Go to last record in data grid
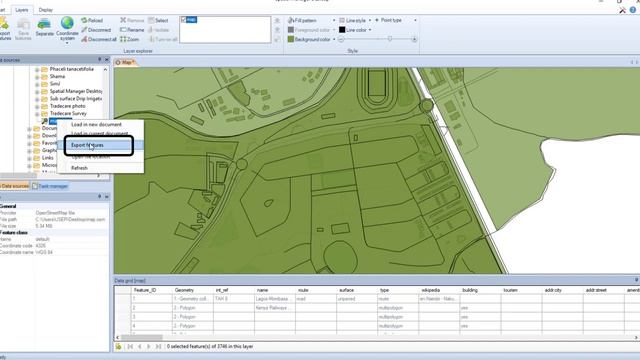Screen dimensions: 640x360 coord(158,347)
